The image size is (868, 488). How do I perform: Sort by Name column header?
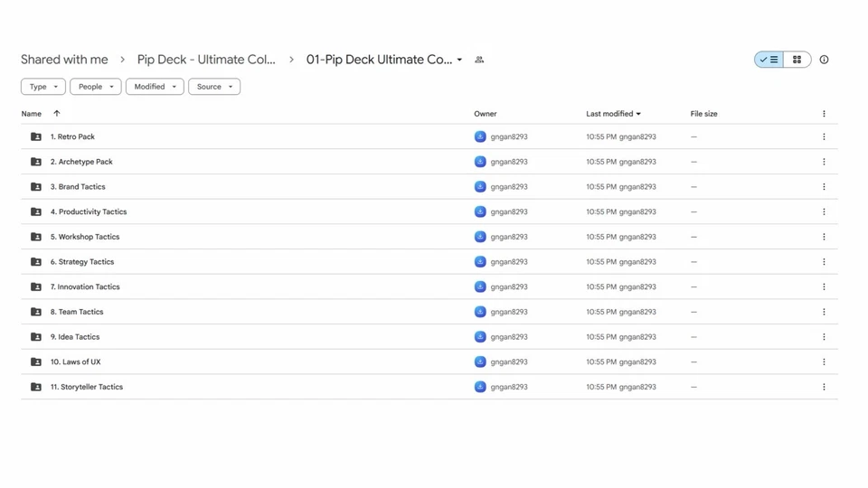pyautogui.click(x=31, y=114)
